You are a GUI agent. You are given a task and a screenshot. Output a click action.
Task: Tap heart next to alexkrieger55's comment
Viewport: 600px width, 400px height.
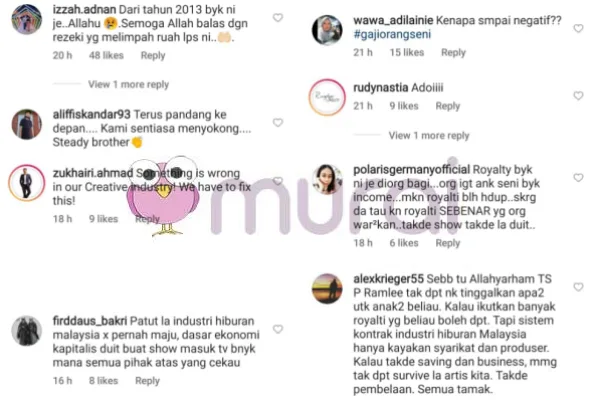click(578, 287)
